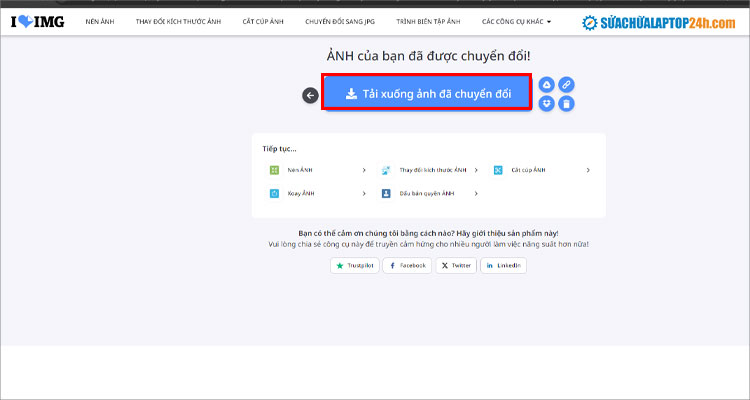Open the CÁC CÔNG CỤ KHÁC dropdown

pos(516,21)
